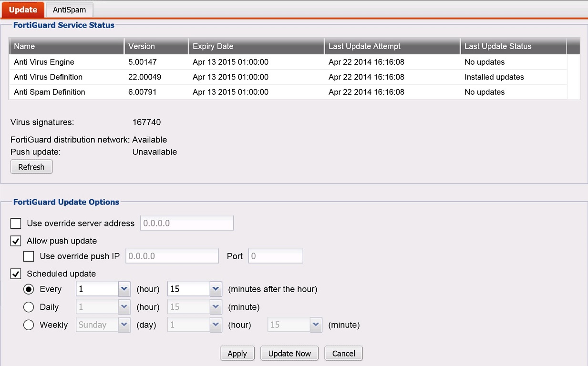Click the Update Now button
The image size is (588, 366).
point(289,353)
